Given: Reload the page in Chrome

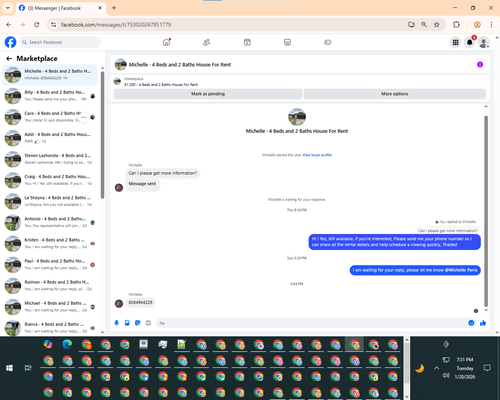Looking at the screenshot, I should (x=37, y=25).
